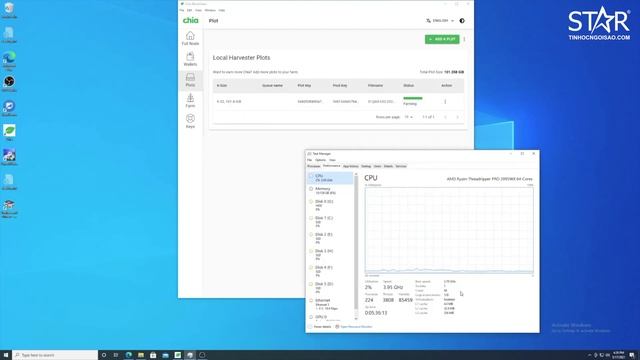Click Queue name column header
This screenshot has height=360, width=640.
(272, 86)
